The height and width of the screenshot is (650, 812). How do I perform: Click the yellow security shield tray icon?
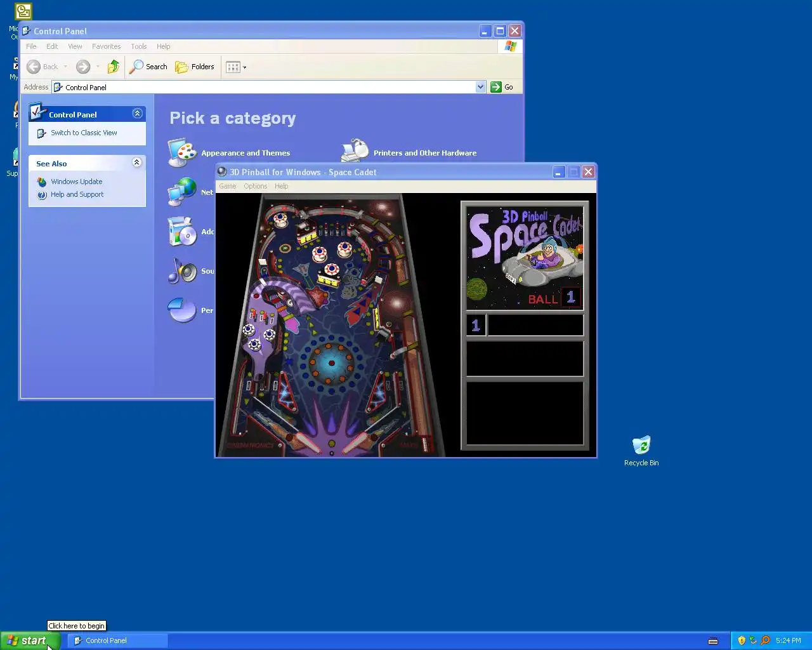tap(742, 640)
